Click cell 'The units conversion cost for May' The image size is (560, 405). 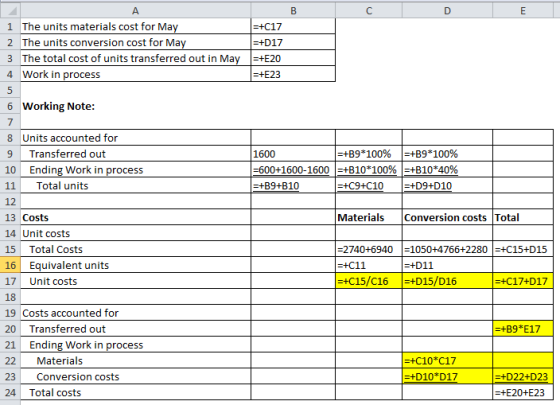[136, 42]
